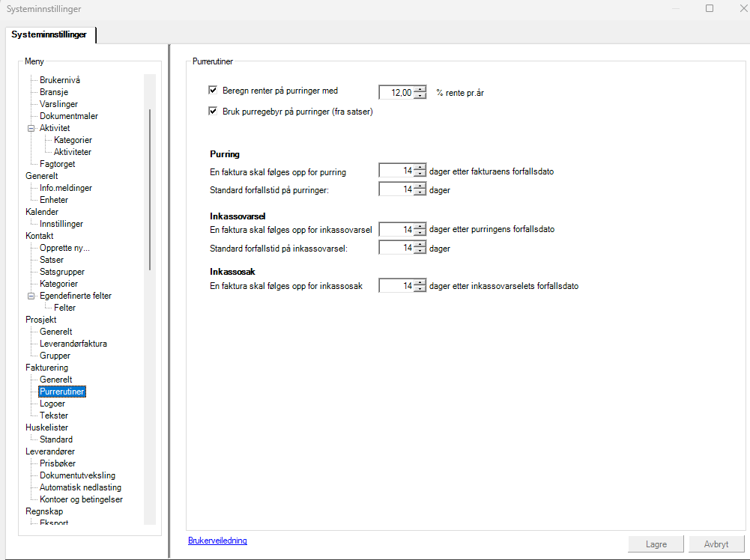This screenshot has width=750, height=560.
Task: Open Tekster under Fakturering
Action: (x=54, y=416)
